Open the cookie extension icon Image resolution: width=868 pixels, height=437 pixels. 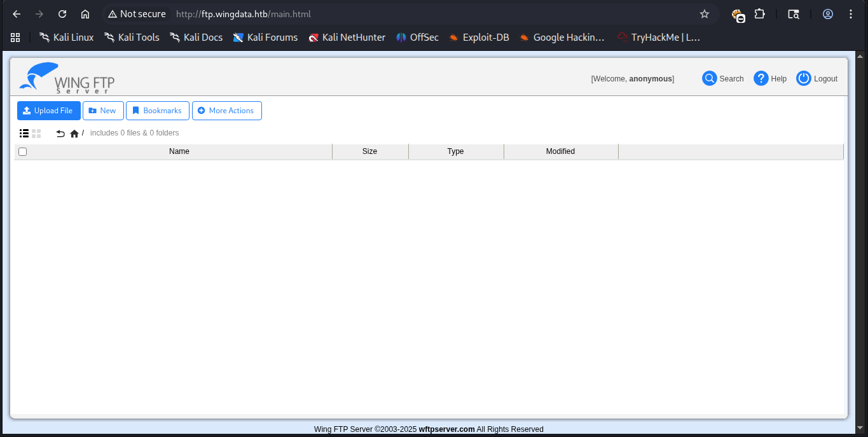738,15
